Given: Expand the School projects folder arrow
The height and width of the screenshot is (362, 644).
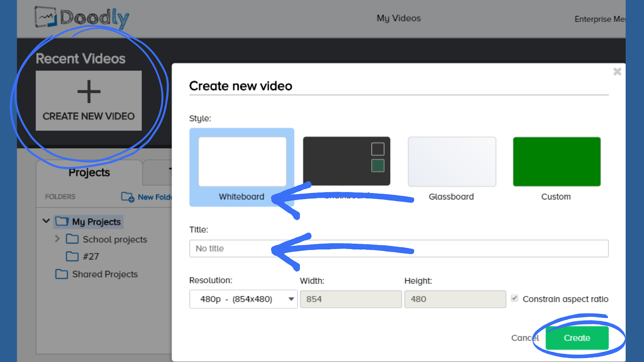Looking at the screenshot, I should (x=57, y=239).
